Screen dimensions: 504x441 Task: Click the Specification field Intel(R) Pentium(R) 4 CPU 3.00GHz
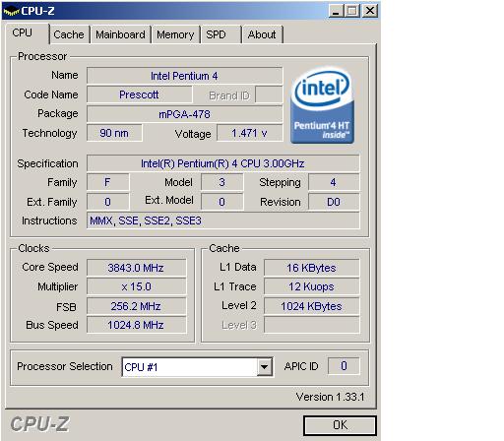coord(223,163)
